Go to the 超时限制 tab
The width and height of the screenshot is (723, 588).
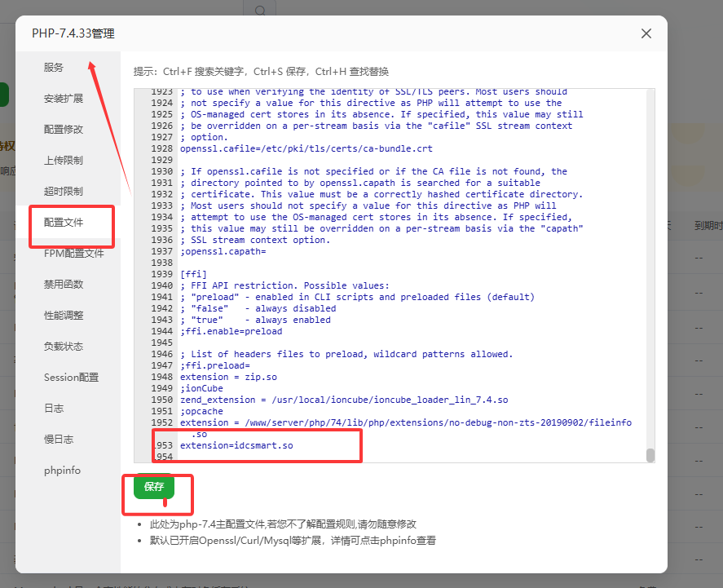tap(64, 192)
